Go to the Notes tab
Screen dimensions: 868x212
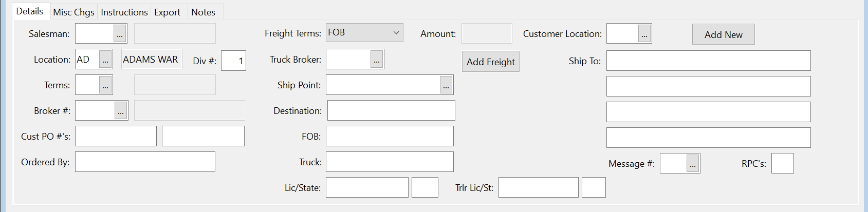click(204, 12)
